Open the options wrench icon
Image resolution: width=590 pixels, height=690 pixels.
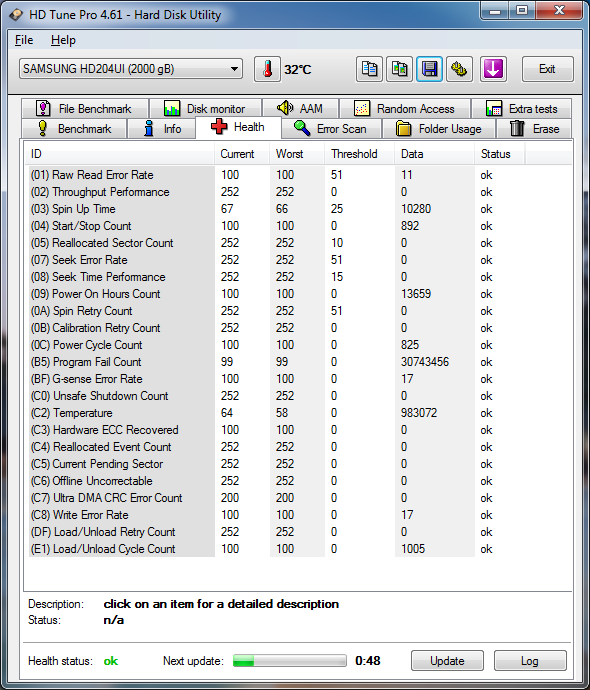click(x=459, y=69)
